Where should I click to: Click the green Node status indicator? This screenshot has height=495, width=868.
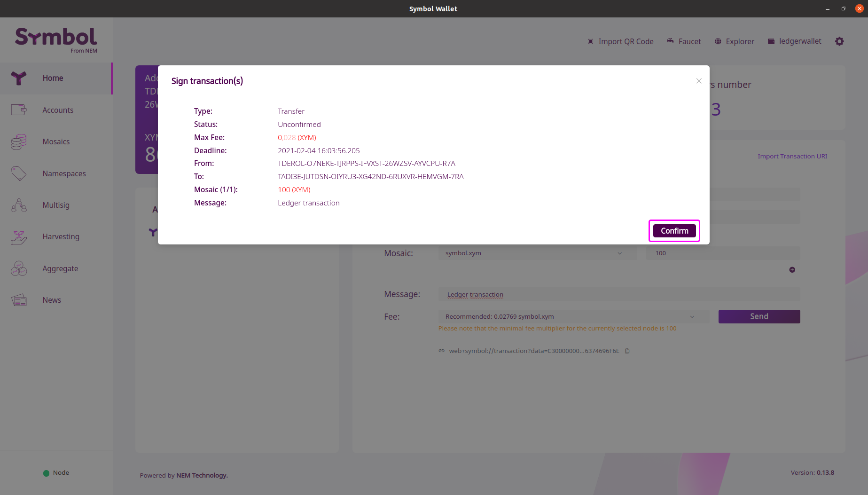tap(46, 473)
